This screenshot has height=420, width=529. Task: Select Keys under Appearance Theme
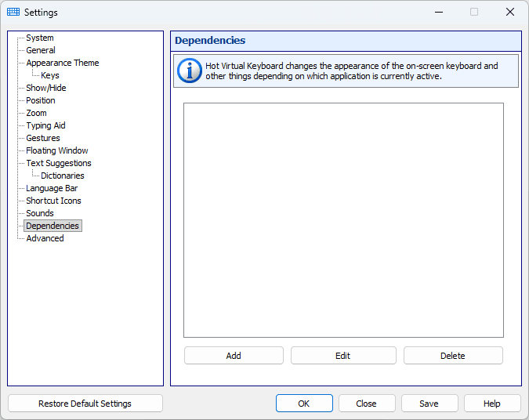(50, 75)
